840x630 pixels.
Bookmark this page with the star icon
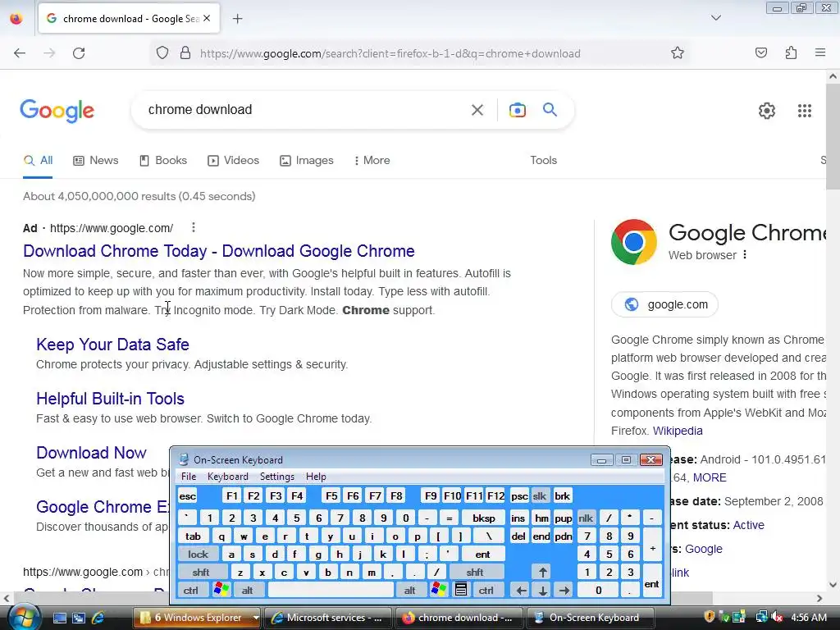pos(677,53)
